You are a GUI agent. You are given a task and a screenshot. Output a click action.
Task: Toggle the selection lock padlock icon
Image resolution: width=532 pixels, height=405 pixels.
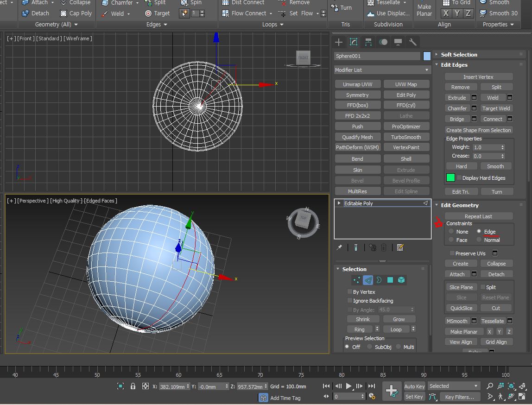tap(133, 386)
